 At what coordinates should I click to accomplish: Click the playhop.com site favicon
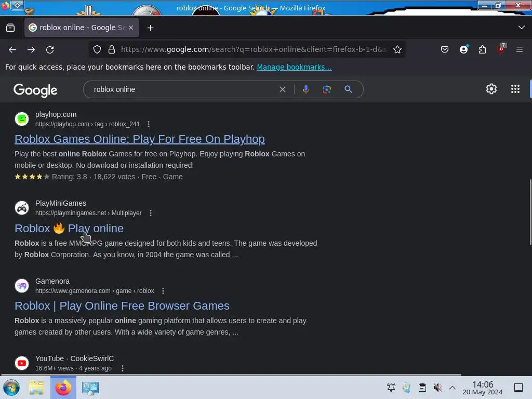(x=22, y=119)
